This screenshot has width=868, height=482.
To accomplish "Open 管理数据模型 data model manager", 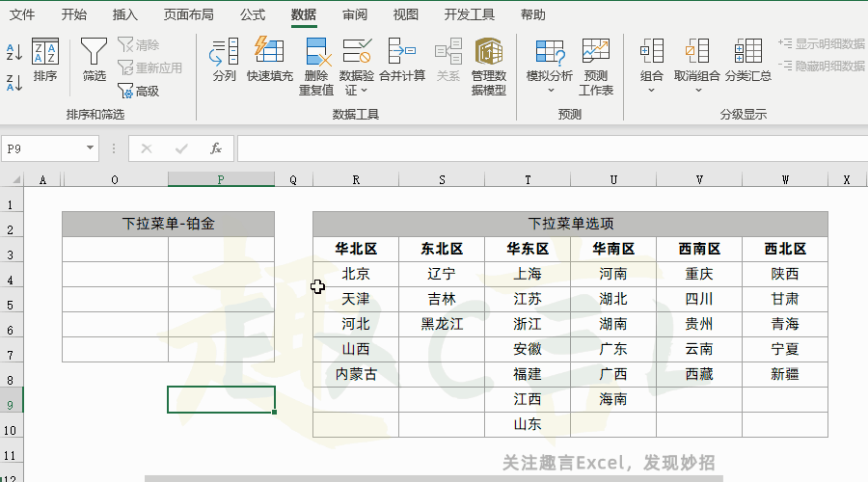I will pyautogui.click(x=489, y=67).
